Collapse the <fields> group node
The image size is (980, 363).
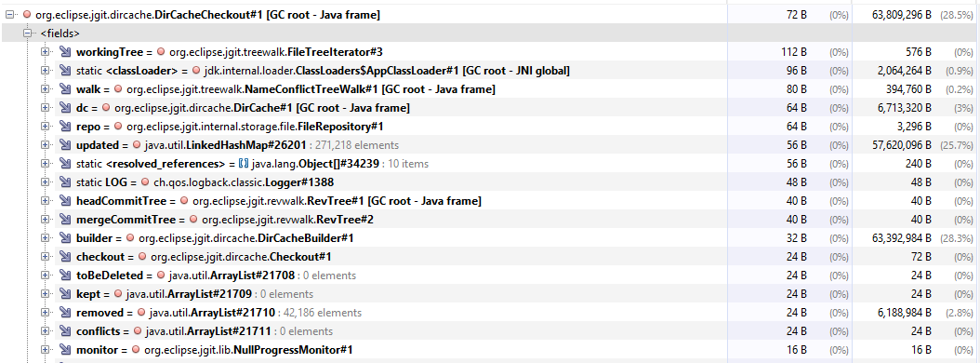click(28, 34)
